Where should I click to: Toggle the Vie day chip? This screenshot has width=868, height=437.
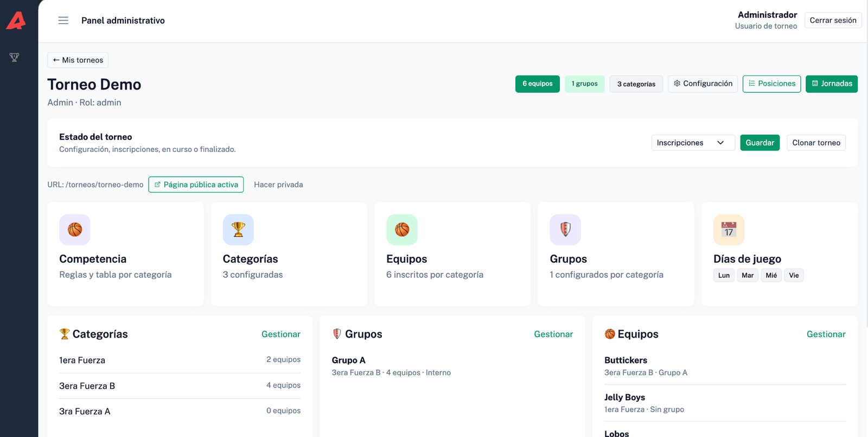(x=794, y=275)
